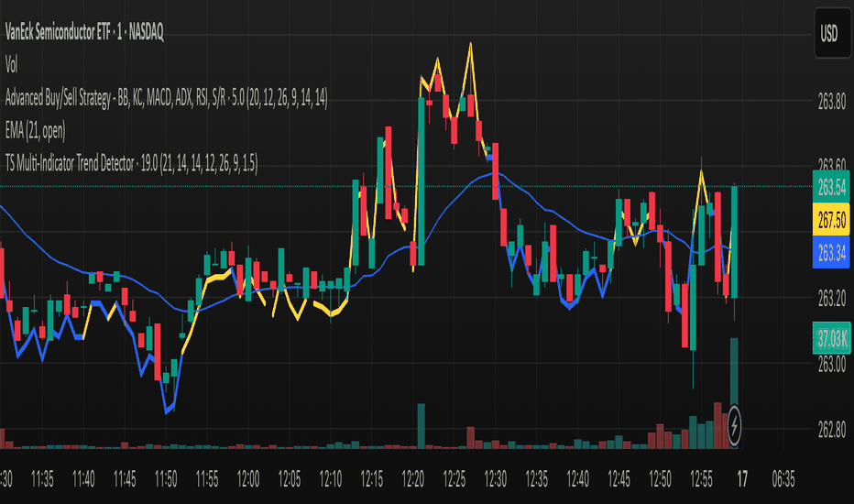This screenshot has height=504, width=854.
Task: Click the last tall green volume bar
Action: (x=734, y=393)
